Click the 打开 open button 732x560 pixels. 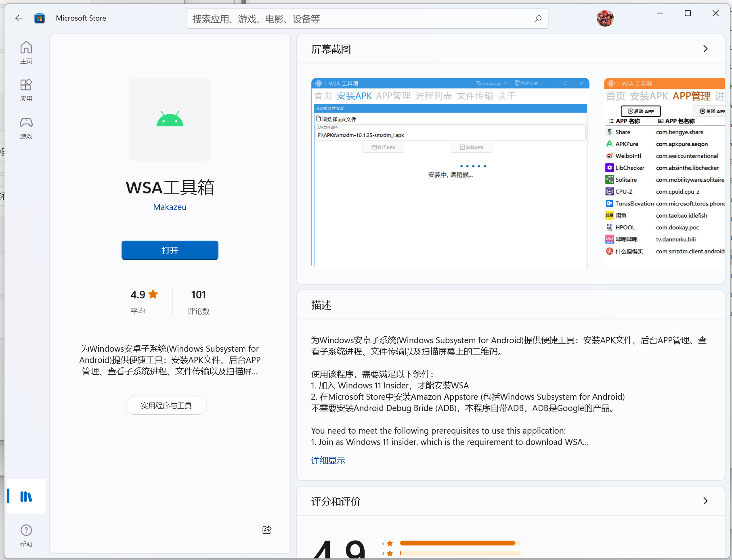click(170, 250)
